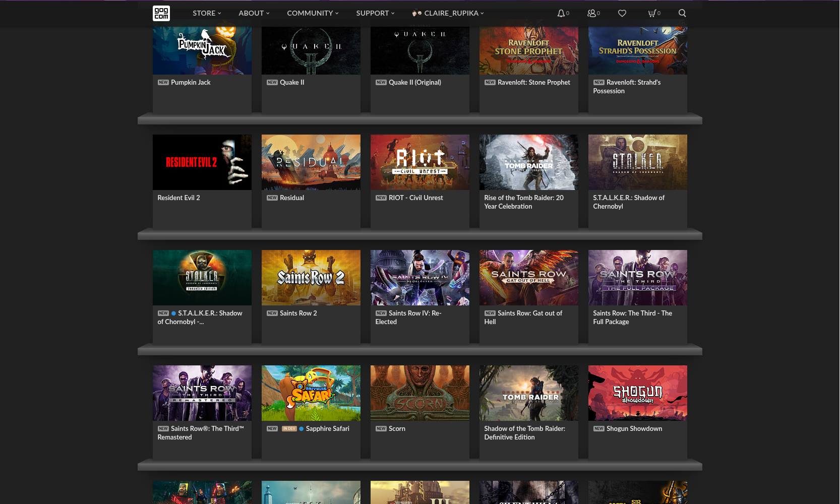Open Shadow of the Tomb Raider cover
This screenshot has height=504, width=840.
coord(529,393)
